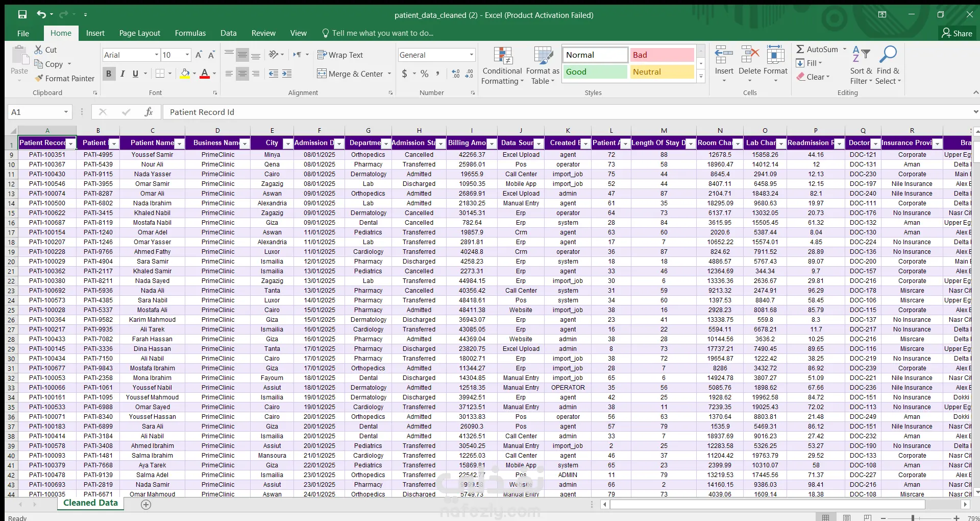Click the Decrease Decimal icon
The height and width of the screenshot is (521, 980).
coord(470,74)
